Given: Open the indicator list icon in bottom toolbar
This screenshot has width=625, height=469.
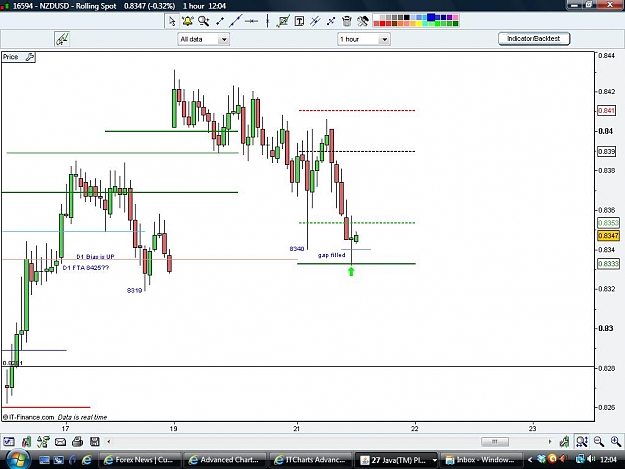Looking at the screenshot, I should point(43,442).
